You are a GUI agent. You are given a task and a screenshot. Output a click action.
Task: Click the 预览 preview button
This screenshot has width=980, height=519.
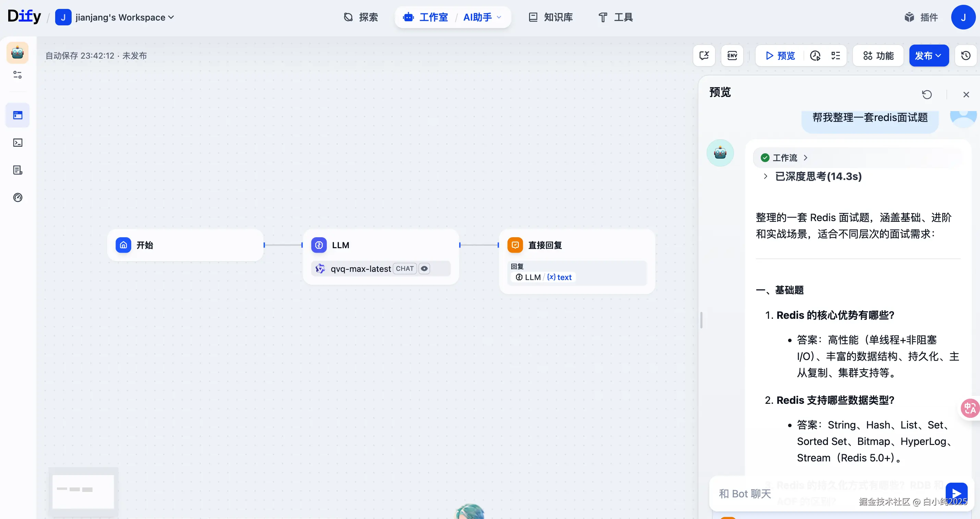[x=780, y=56]
